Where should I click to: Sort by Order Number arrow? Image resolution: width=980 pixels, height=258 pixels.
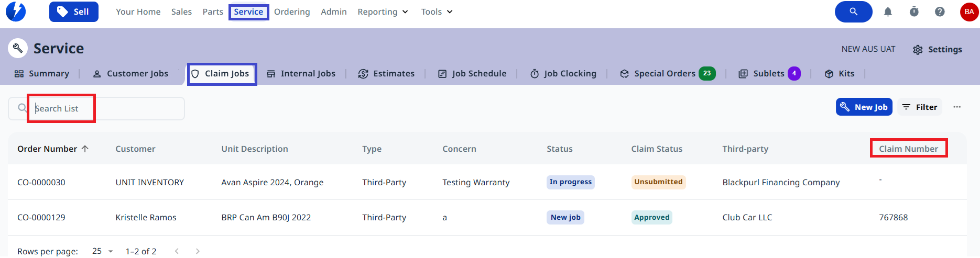pyautogui.click(x=85, y=149)
